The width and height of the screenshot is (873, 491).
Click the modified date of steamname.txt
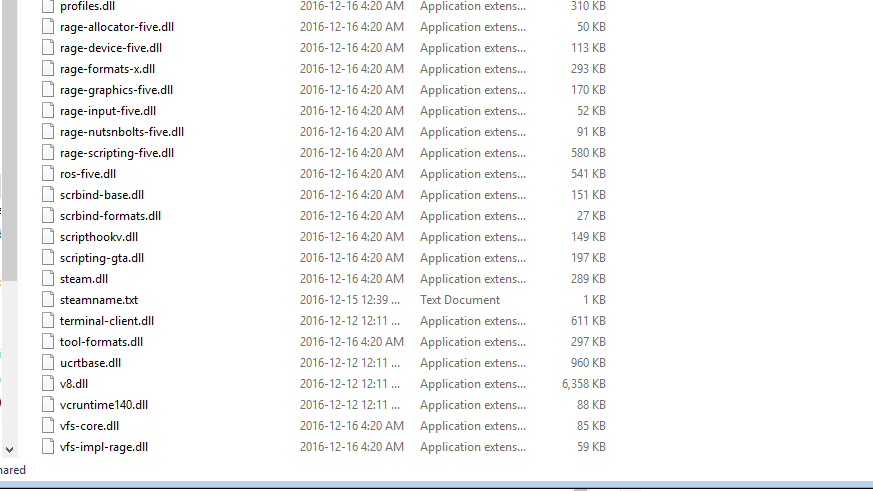(x=350, y=299)
